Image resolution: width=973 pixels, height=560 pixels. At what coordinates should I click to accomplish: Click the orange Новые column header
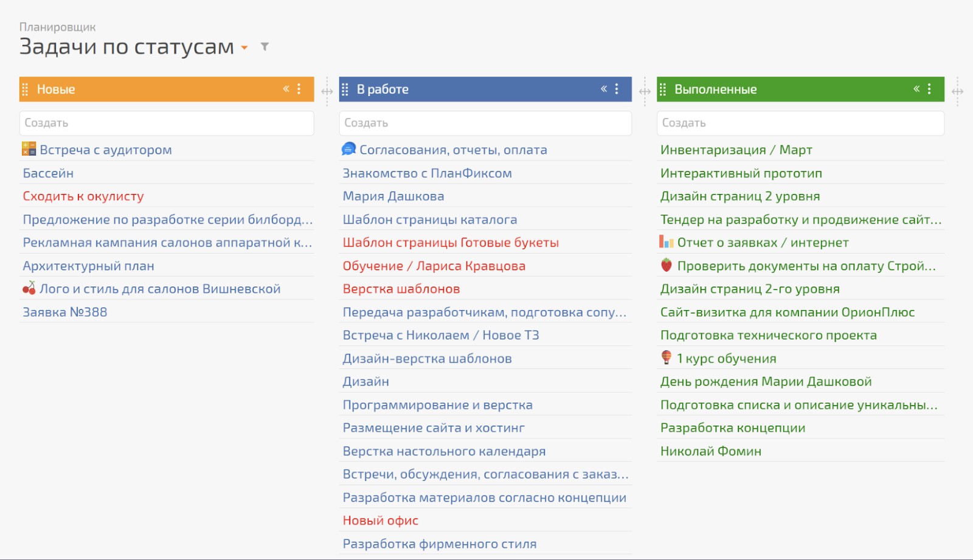[x=167, y=89]
